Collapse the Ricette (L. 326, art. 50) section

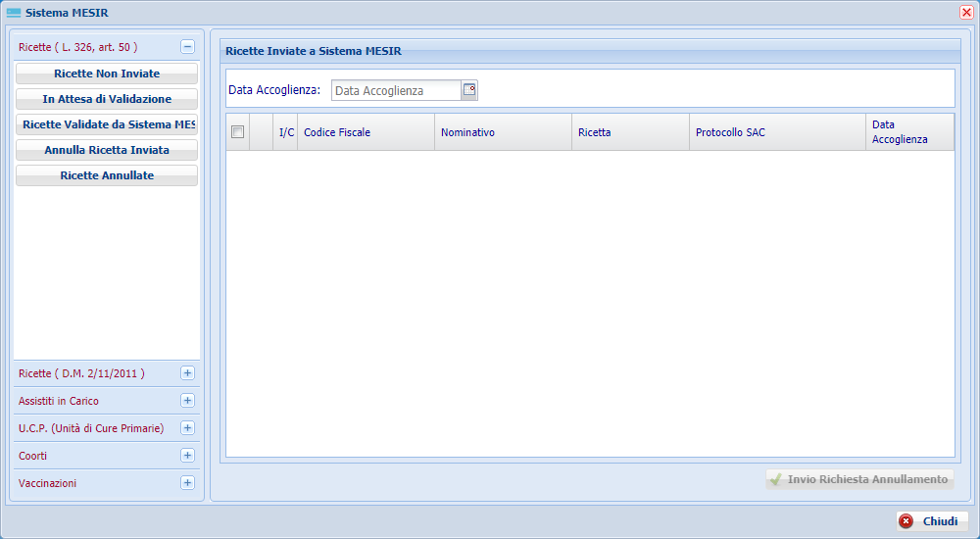pyautogui.click(x=187, y=47)
